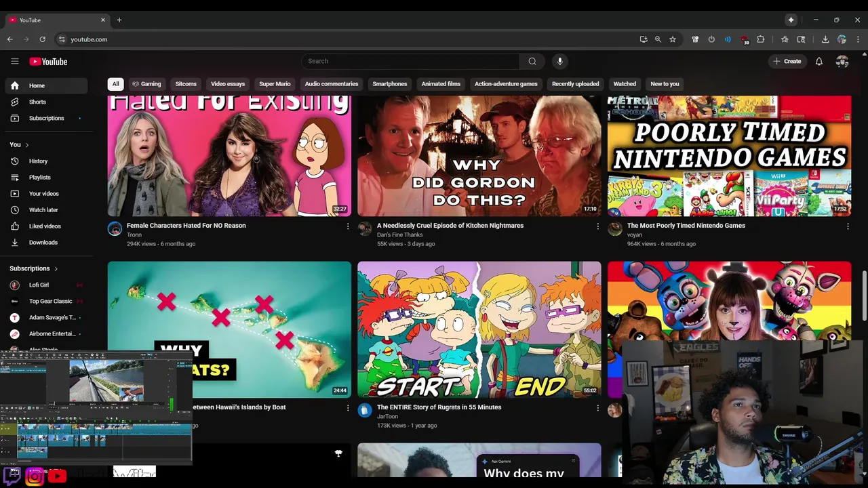
Task: Open the power-button extension
Action: [711, 39]
